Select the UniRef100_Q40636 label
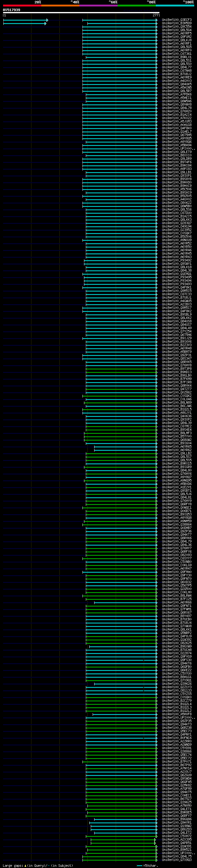 [177, 416]
